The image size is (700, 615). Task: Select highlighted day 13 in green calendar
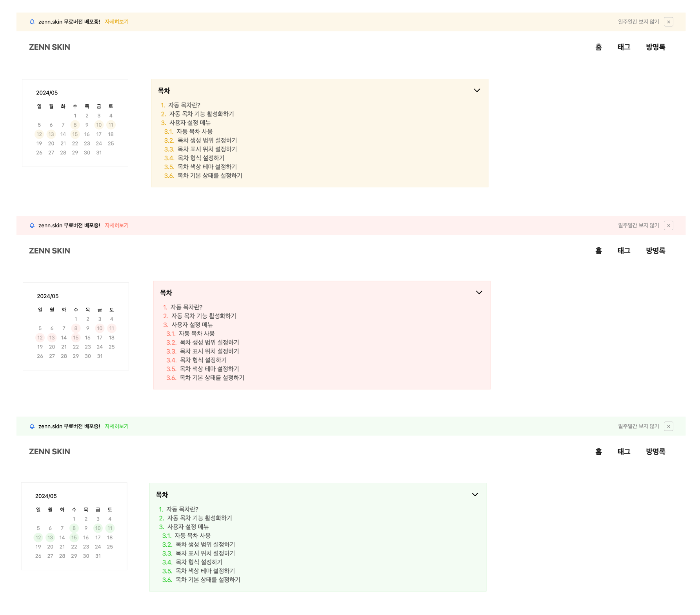[x=50, y=538]
